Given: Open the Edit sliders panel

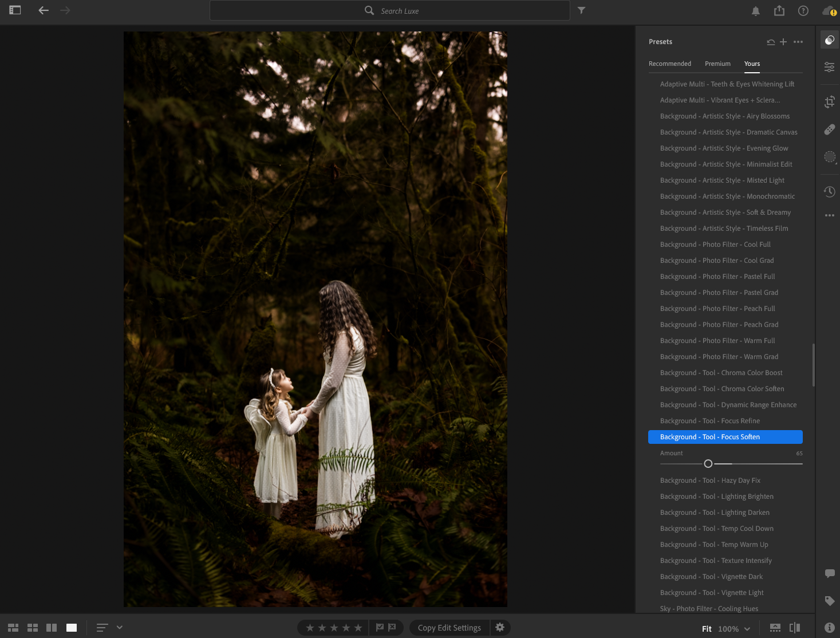Looking at the screenshot, I should [829, 68].
